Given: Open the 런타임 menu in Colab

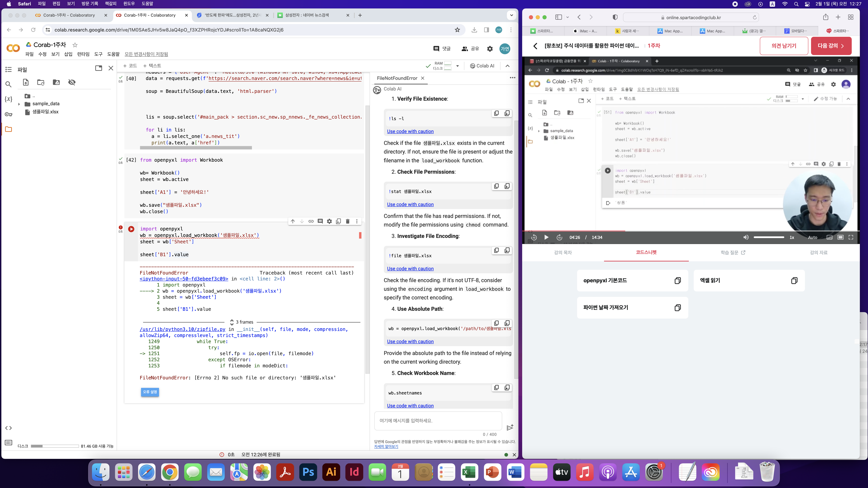Looking at the screenshot, I should [x=83, y=54].
